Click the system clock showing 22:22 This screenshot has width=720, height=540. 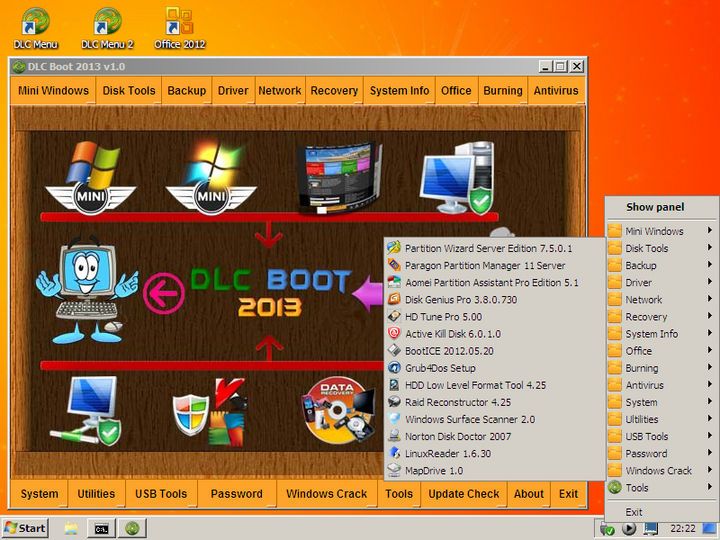pos(683,529)
